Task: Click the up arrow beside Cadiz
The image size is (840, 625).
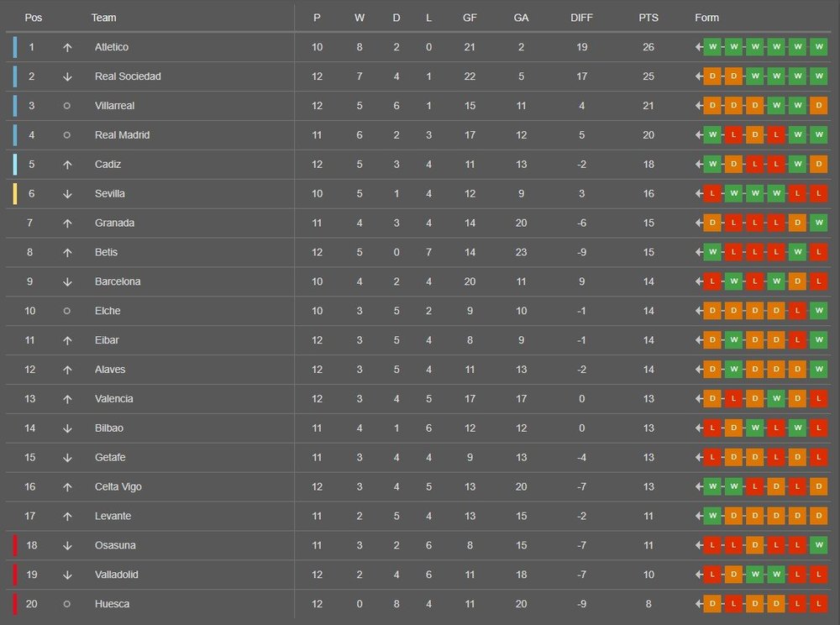Action: (67, 165)
